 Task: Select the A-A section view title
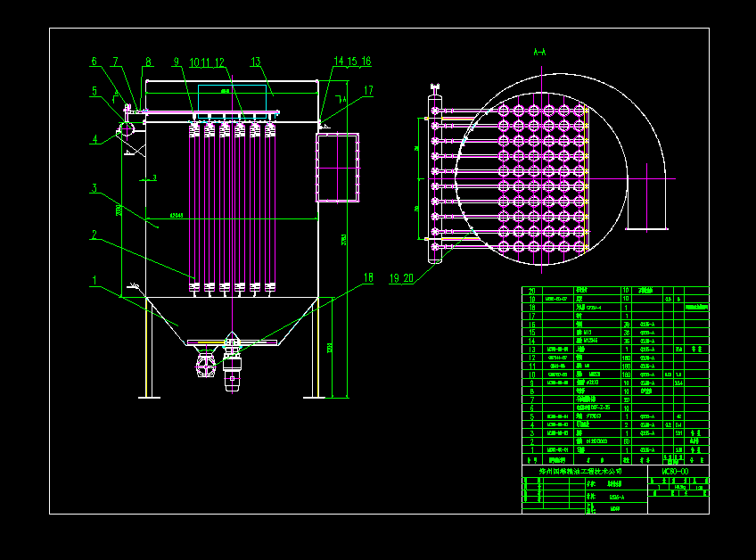tap(539, 52)
